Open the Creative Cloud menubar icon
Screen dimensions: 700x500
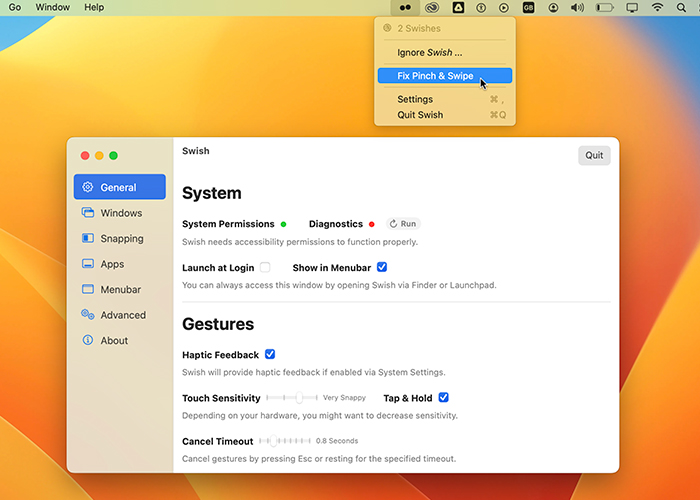[x=432, y=8]
